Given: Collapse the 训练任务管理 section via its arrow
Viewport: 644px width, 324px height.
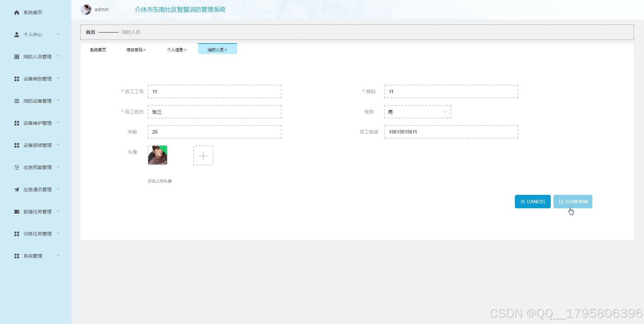Looking at the screenshot, I should tap(59, 233).
